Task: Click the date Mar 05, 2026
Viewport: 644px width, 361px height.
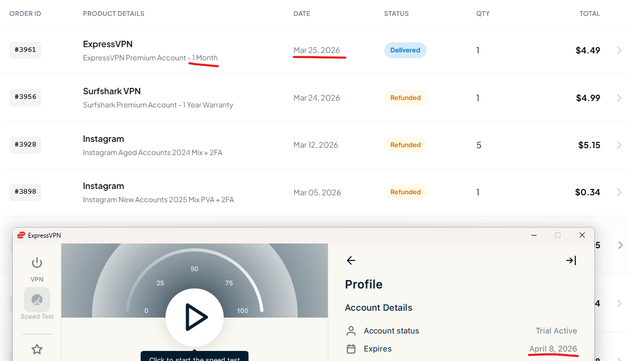Action: click(317, 192)
